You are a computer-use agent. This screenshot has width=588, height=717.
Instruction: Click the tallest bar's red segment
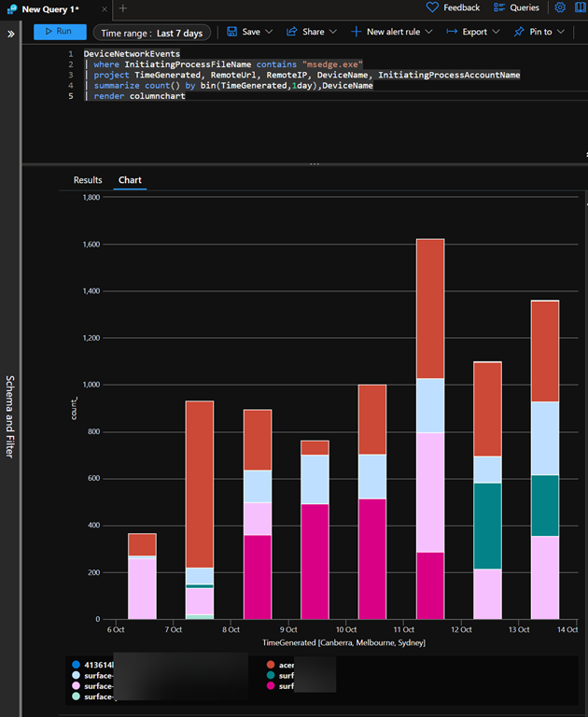tap(430, 308)
